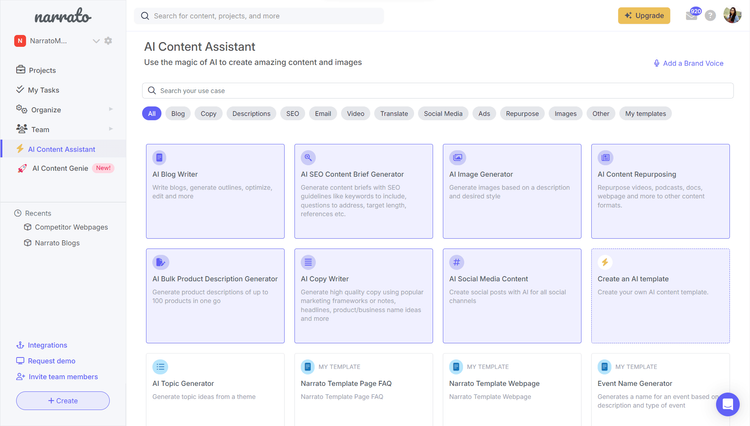The height and width of the screenshot is (426, 750).
Task: Select the My templates filter tab
Action: click(x=645, y=113)
